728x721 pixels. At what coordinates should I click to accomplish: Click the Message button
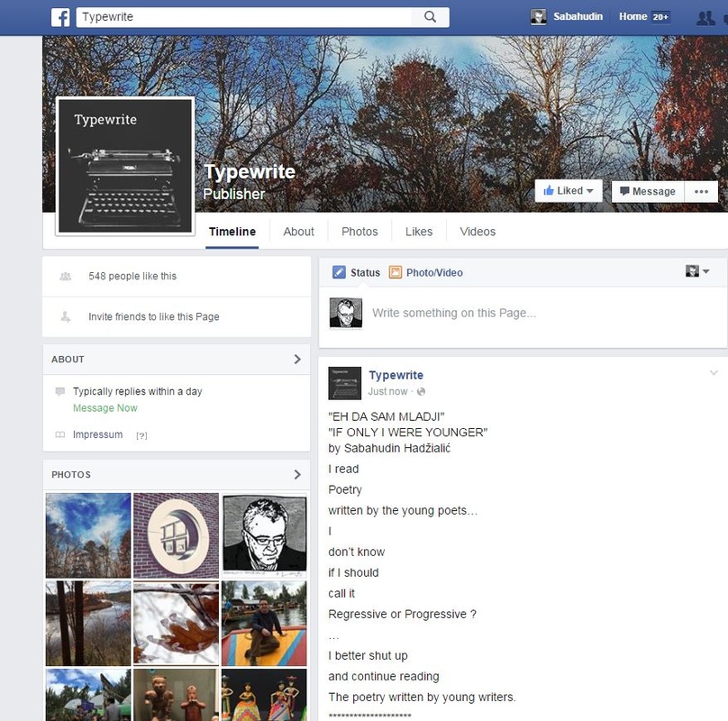click(648, 191)
